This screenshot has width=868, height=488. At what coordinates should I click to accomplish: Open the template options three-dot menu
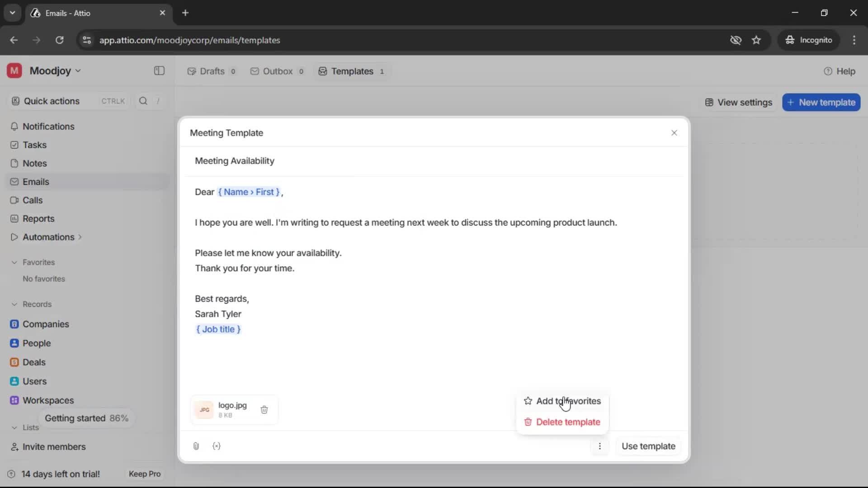(x=600, y=446)
